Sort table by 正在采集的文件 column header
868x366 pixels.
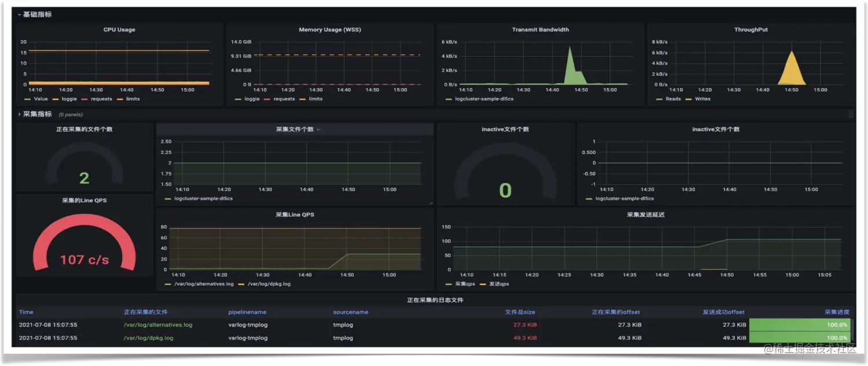tap(146, 312)
